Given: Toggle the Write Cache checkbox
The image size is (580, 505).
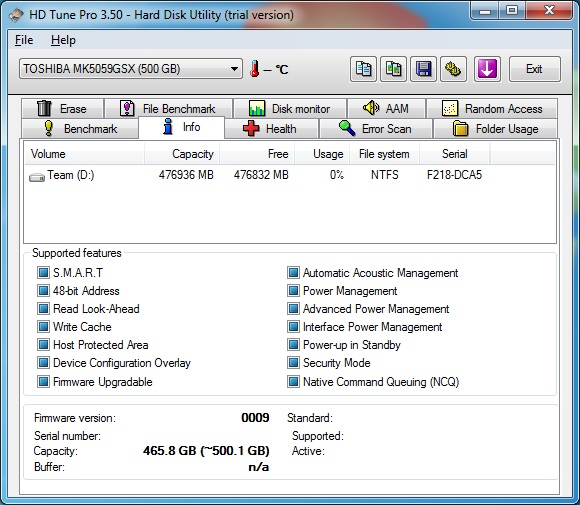Looking at the screenshot, I should click(x=43, y=327).
